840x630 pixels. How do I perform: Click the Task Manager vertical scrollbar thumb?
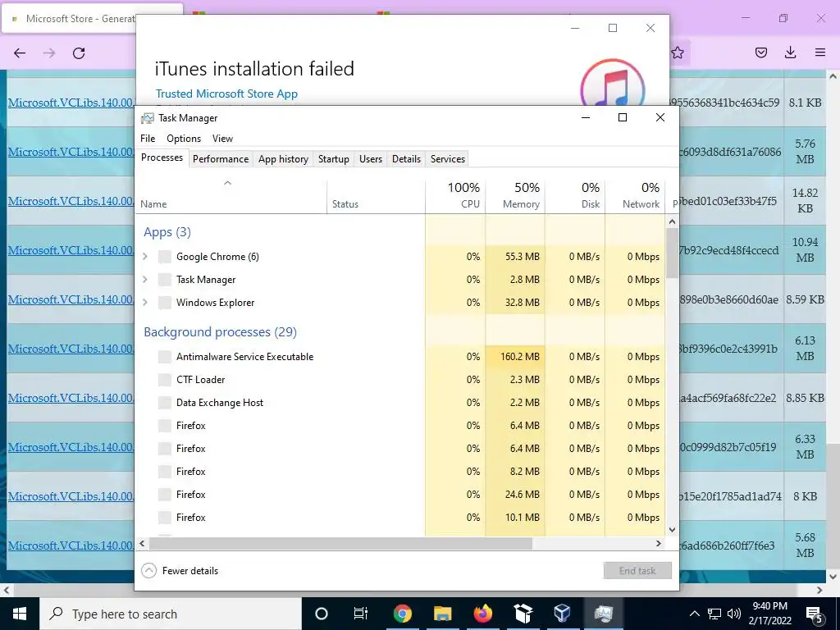673,253
